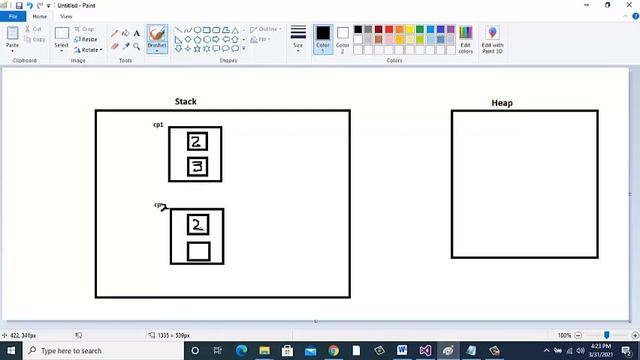Click the Windows search box
640x360 pixels.
pyautogui.click(x=104, y=351)
